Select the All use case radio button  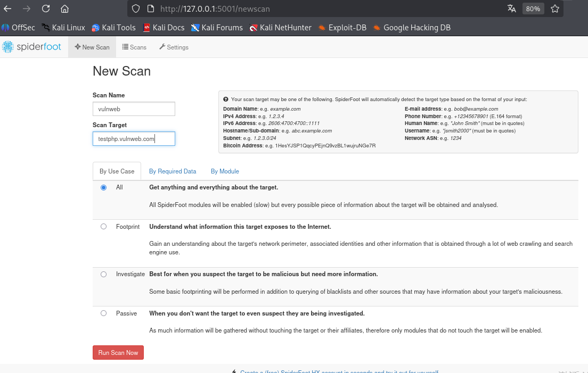point(103,187)
